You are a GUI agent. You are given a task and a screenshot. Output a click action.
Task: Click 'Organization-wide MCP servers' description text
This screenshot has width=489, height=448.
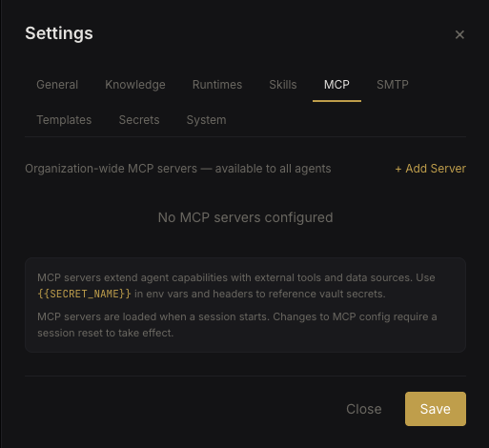(178, 169)
